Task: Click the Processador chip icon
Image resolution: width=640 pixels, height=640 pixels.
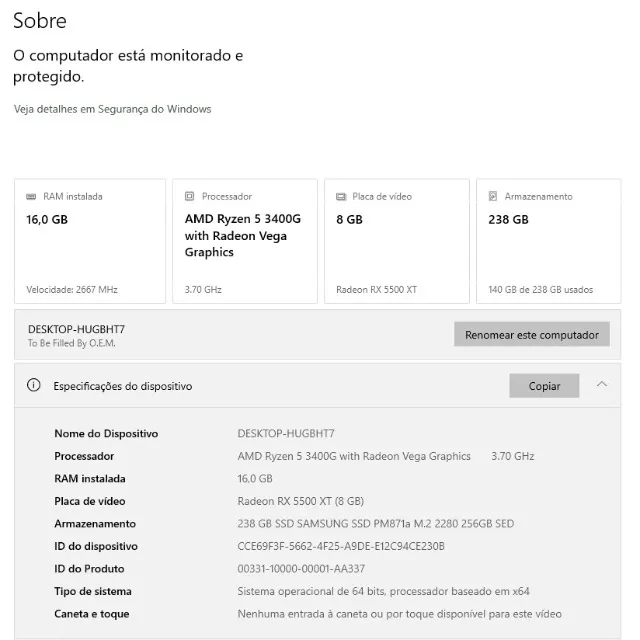Action: 189,196
